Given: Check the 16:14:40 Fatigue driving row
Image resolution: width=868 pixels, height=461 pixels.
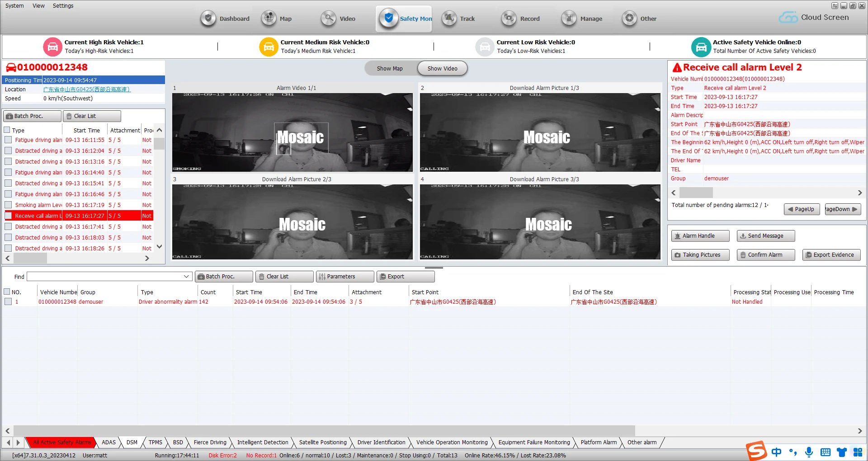Looking at the screenshot, I should click(8, 173).
